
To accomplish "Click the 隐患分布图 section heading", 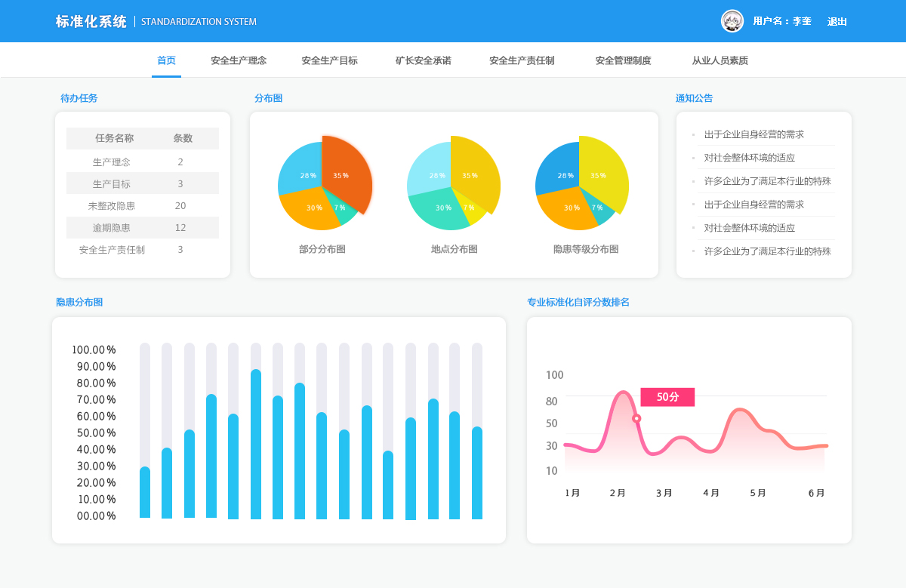I will click(x=79, y=302).
